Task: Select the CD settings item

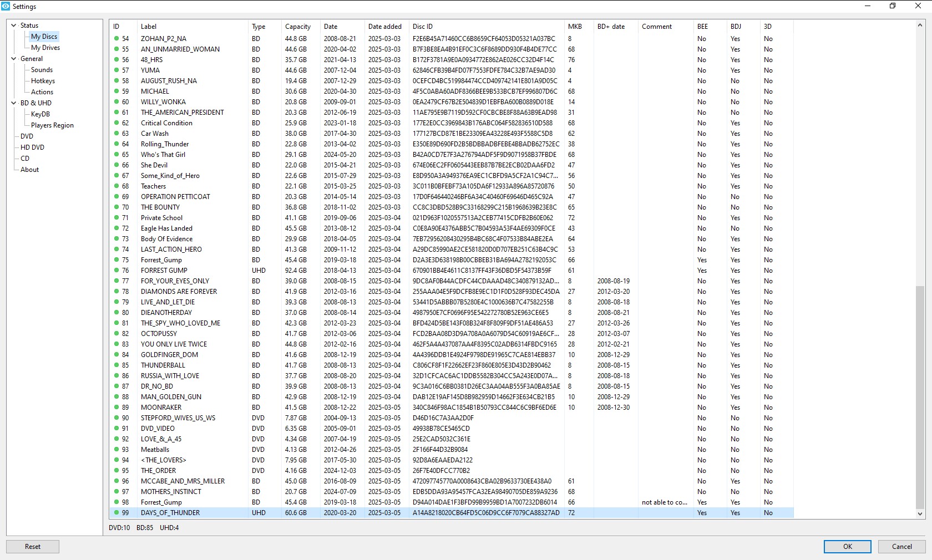Action: tap(25, 159)
